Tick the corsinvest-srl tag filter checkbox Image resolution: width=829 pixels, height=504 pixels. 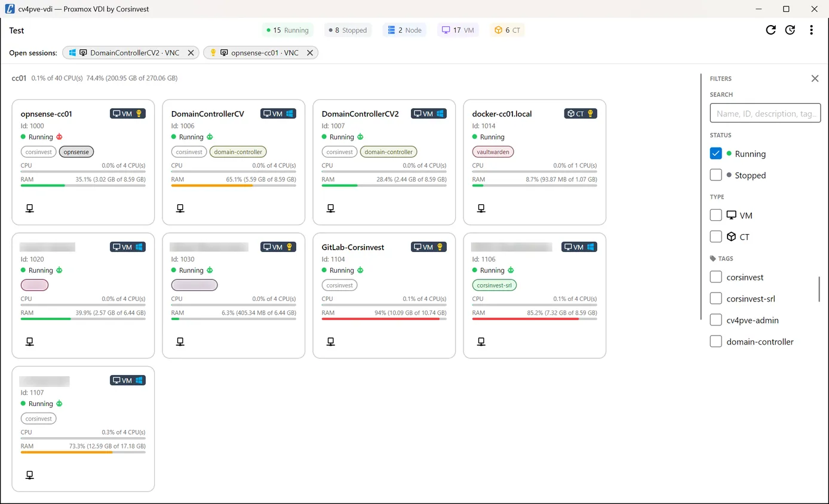[716, 299]
